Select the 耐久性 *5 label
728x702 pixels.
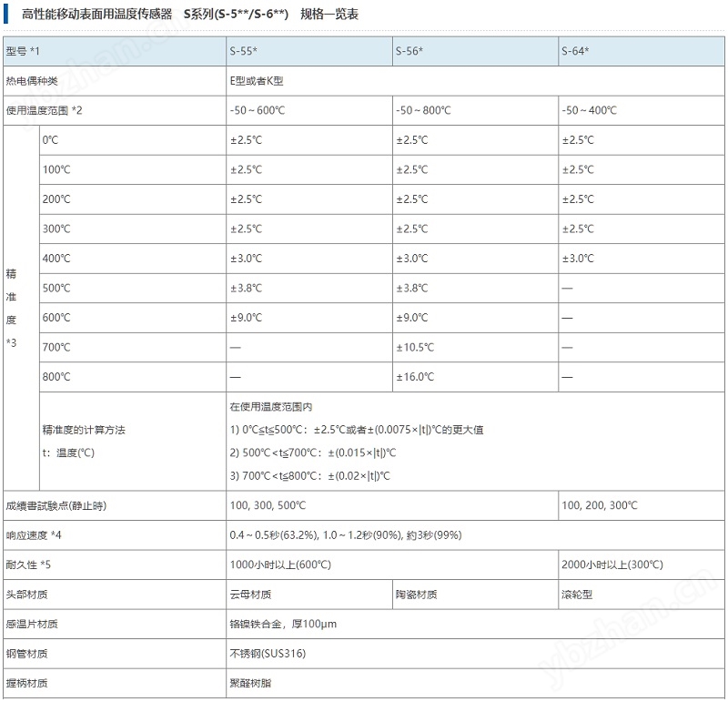click(x=28, y=565)
